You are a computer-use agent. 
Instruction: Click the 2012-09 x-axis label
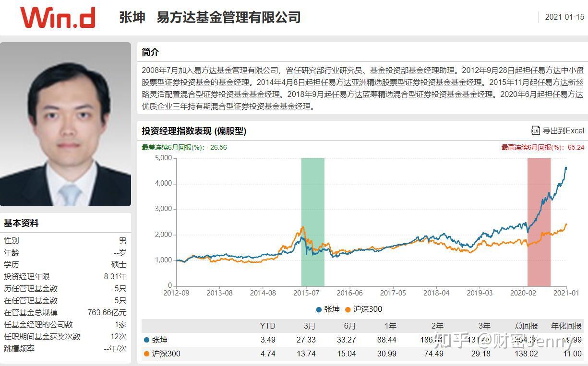[x=176, y=293]
